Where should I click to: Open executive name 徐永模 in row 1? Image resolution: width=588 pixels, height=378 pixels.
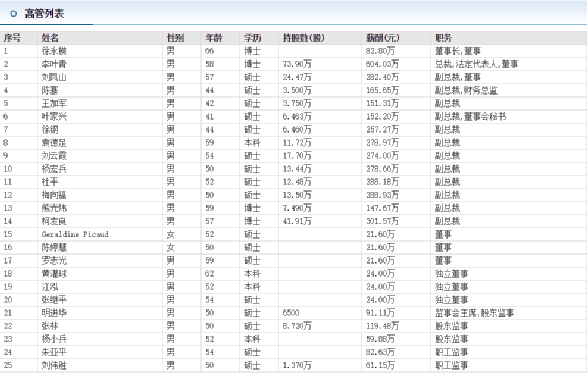pos(54,51)
